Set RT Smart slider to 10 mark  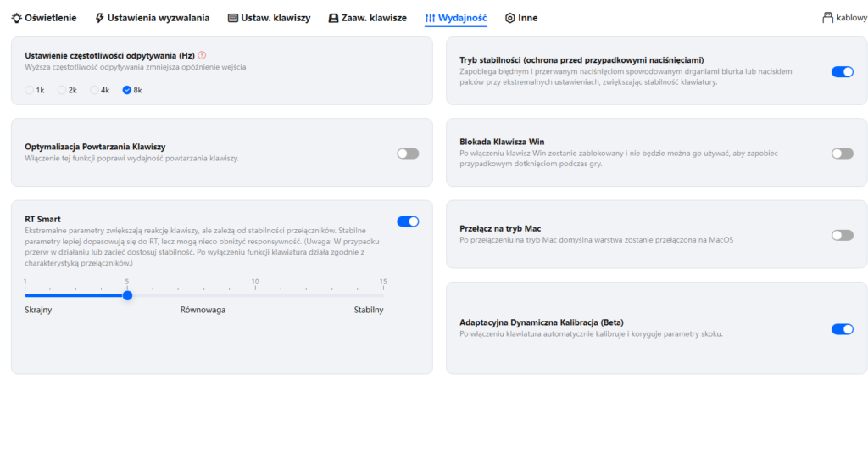(255, 295)
